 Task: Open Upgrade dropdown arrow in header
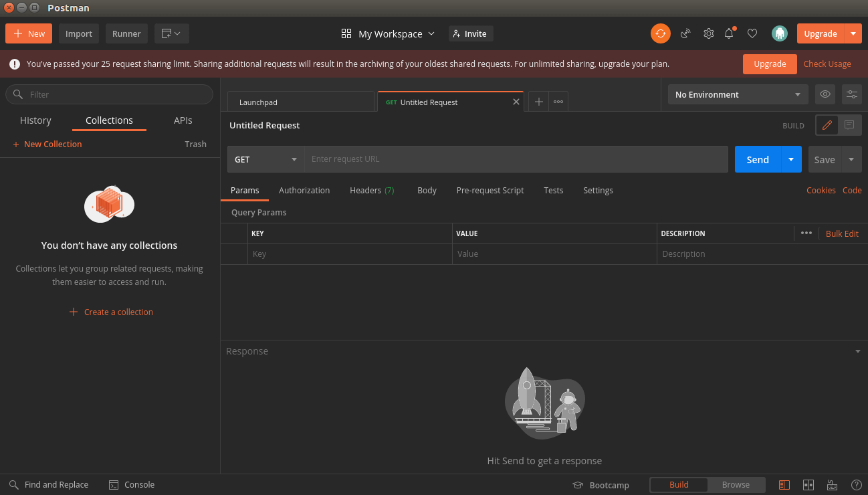click(853, 33)
